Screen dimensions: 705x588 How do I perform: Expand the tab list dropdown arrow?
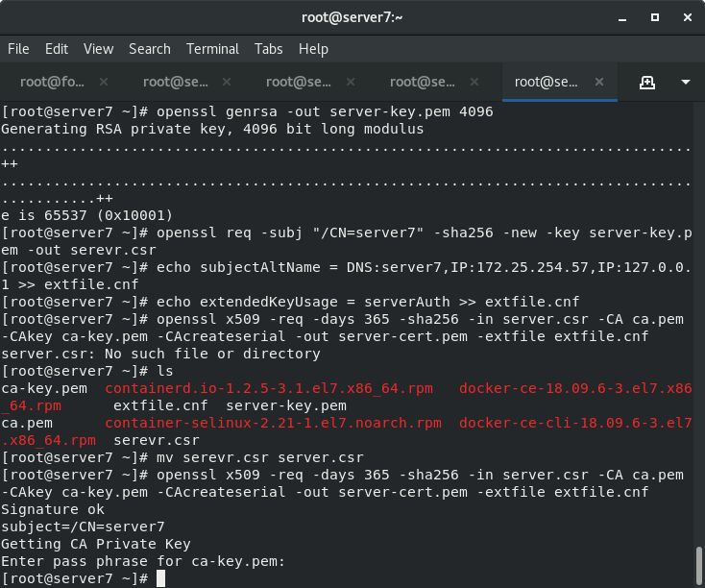click(686, 82)
